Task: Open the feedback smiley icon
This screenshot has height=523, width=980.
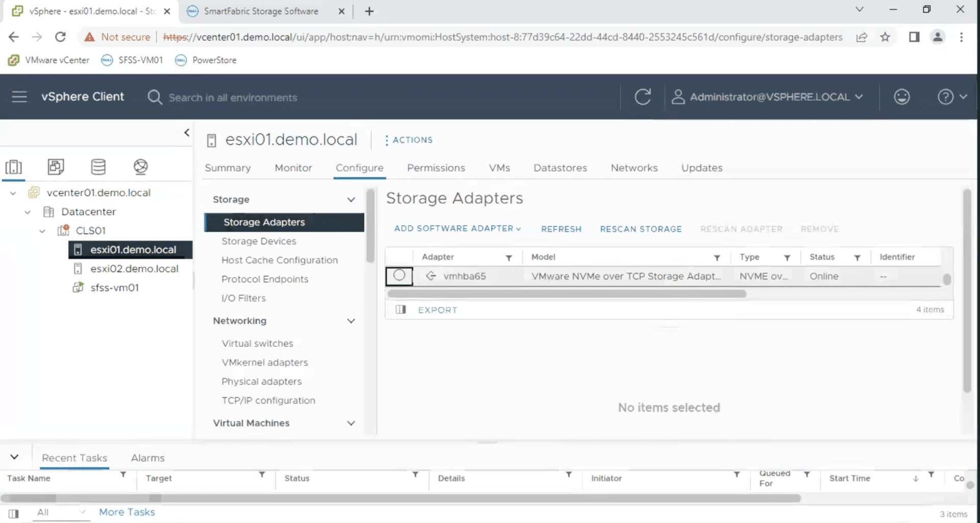Action: [x=902, y=97]
